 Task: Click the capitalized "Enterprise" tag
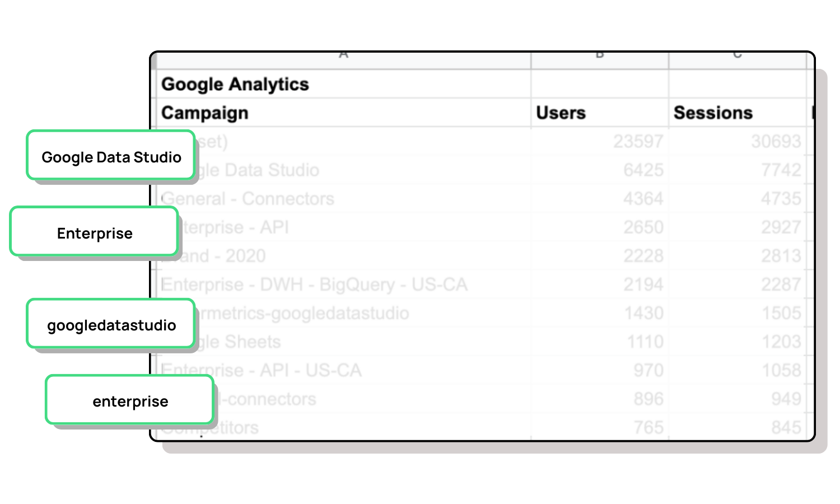point(95,233)
